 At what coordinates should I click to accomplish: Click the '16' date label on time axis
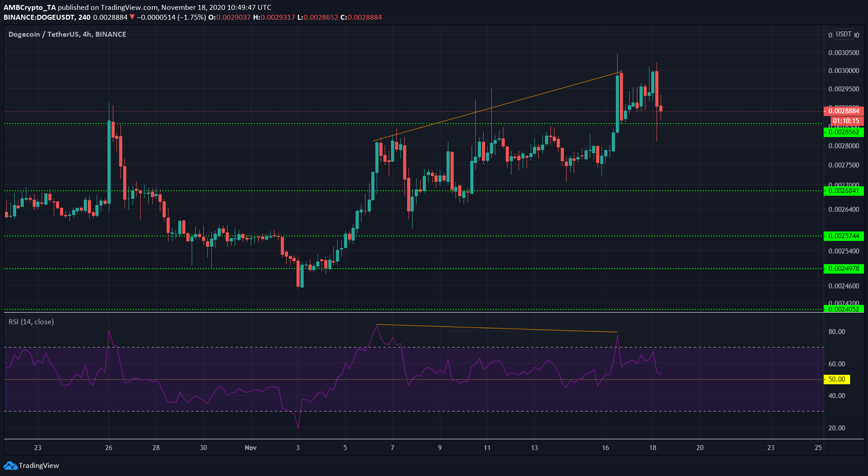click(606, 448)
